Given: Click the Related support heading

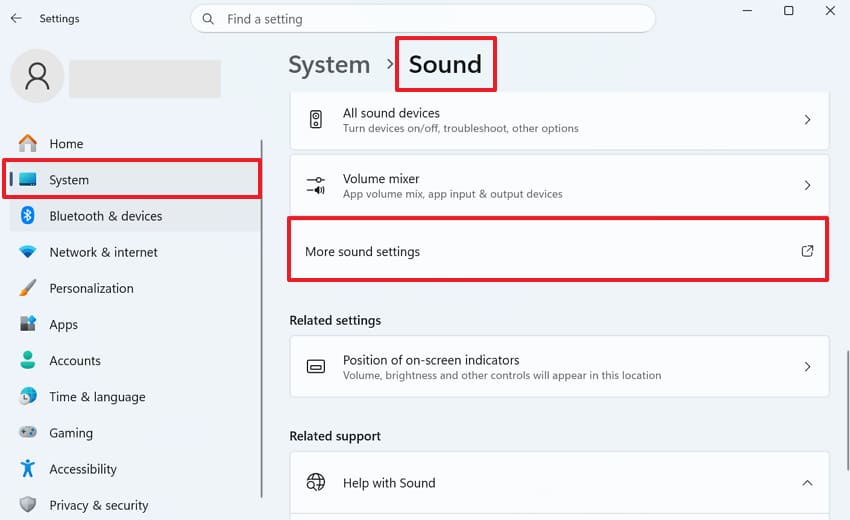Looking at the screenshot, I should click(335, 436).
